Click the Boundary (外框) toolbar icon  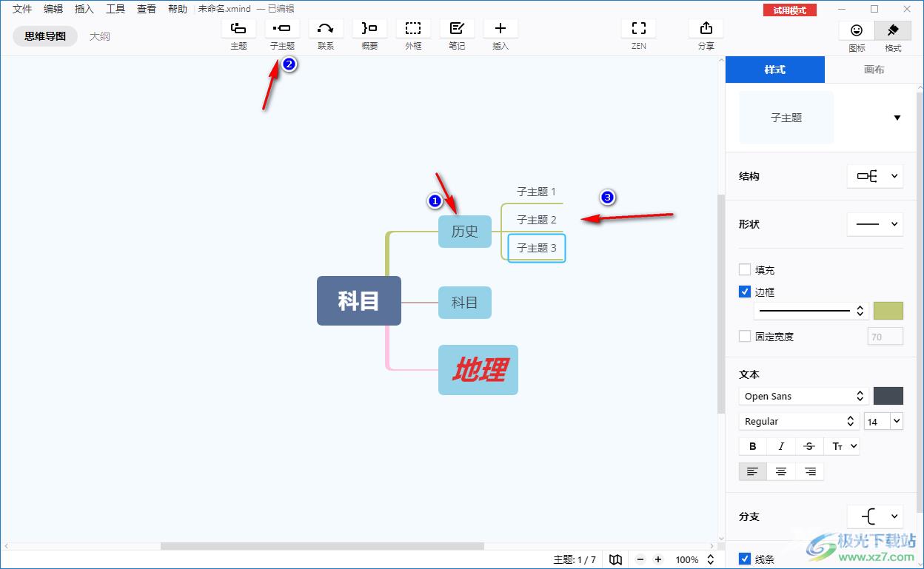point(413,29)
